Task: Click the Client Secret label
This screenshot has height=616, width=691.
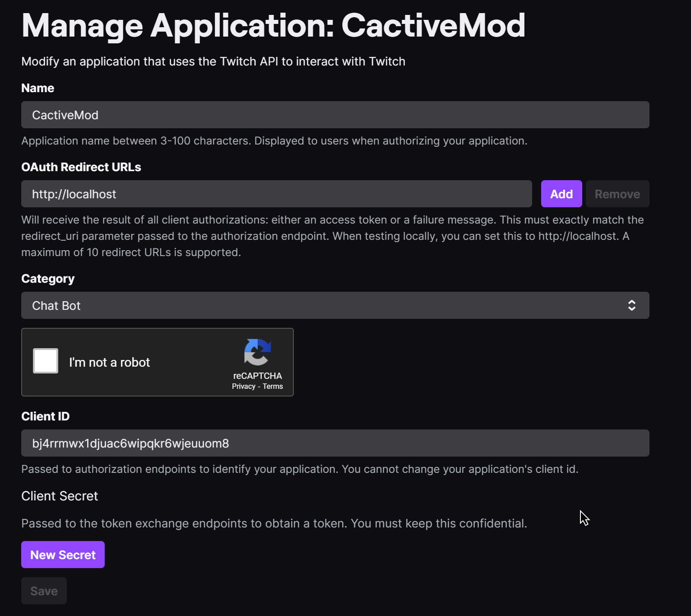Action: (60, 496)
